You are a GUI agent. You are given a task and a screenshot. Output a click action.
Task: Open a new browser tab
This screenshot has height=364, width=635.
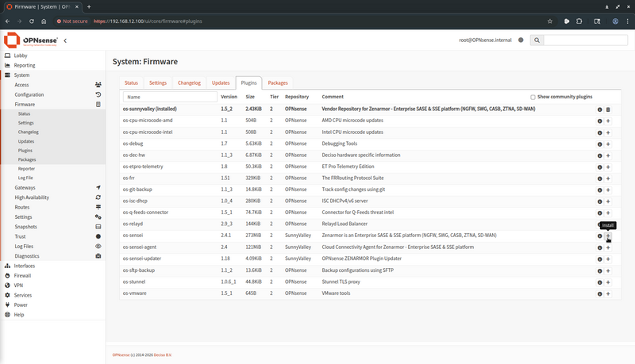point(89,6)
